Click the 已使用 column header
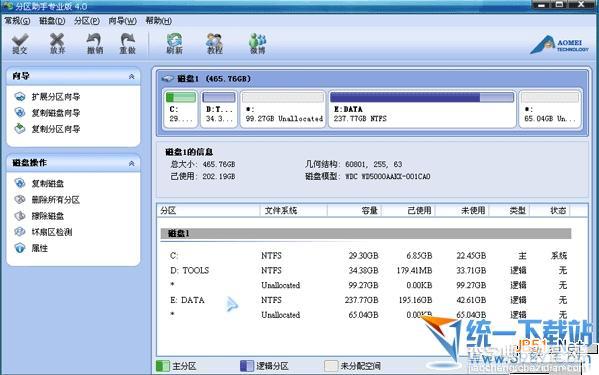The height and width of the screenshot is (375, 599). [408, 210]
